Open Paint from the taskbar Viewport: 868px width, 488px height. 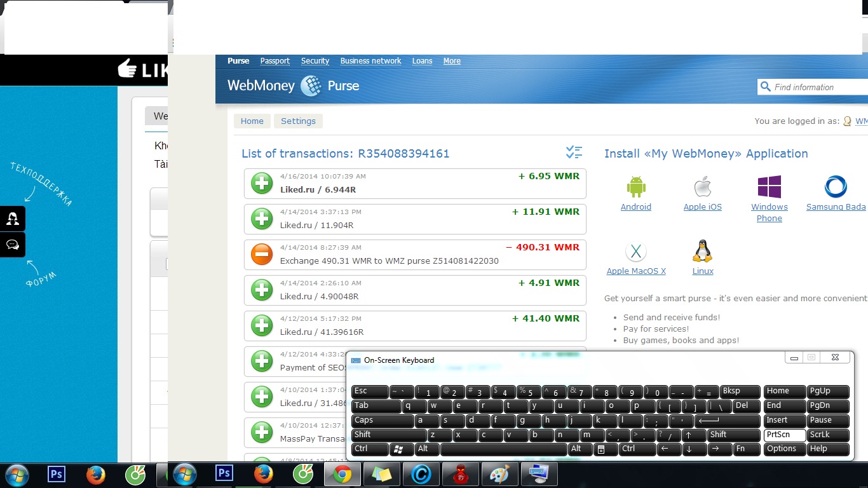tap(500, 474)
